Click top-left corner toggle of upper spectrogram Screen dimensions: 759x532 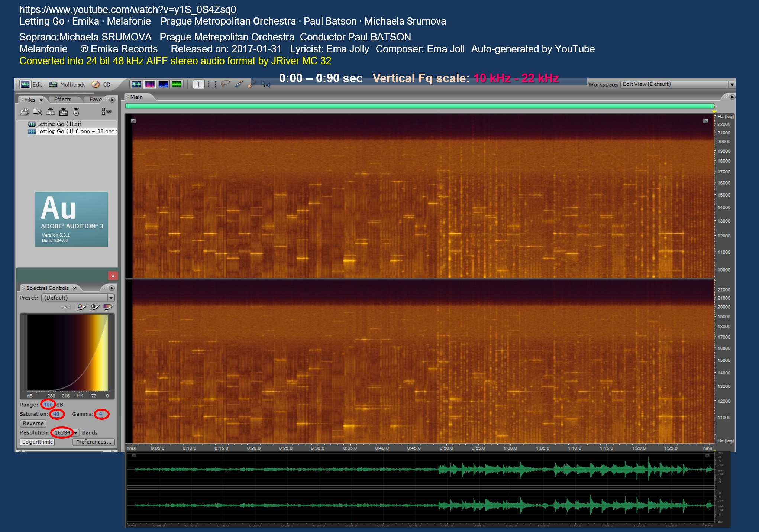(133, 121)
